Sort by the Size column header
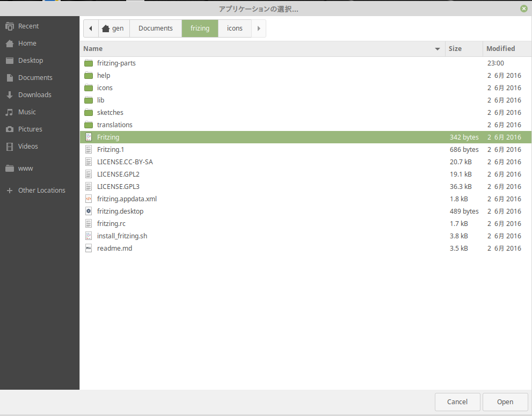 [x=464, y=49]
